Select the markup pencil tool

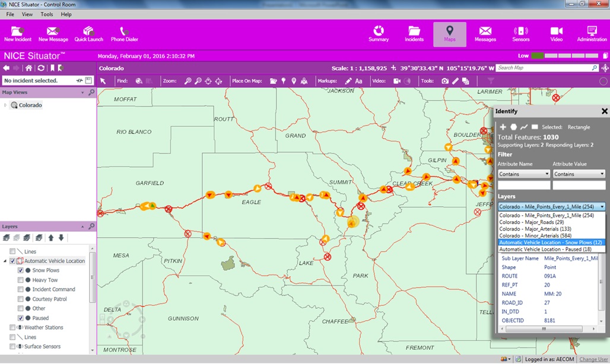pyautogui.click(x=348, y=81)
